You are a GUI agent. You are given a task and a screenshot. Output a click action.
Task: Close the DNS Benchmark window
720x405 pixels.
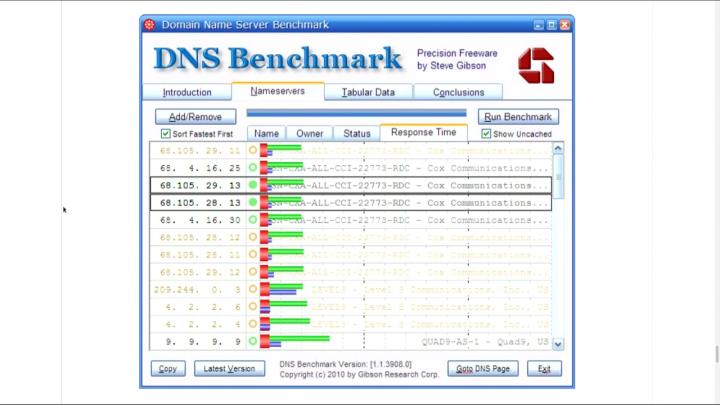[565, 25]
